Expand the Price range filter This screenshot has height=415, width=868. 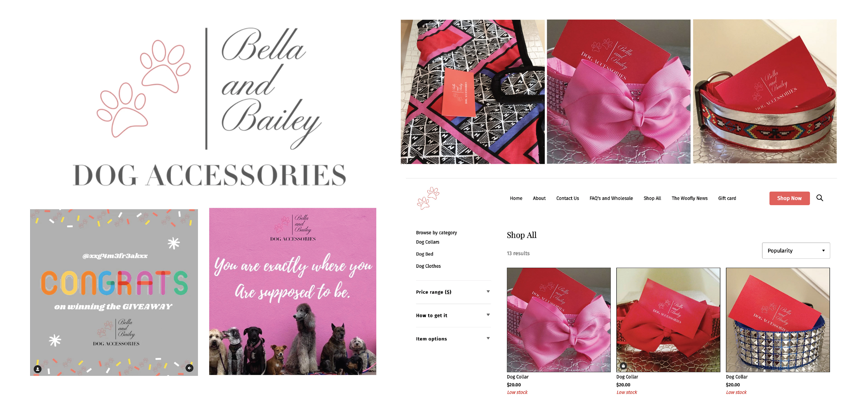(453, 292)
